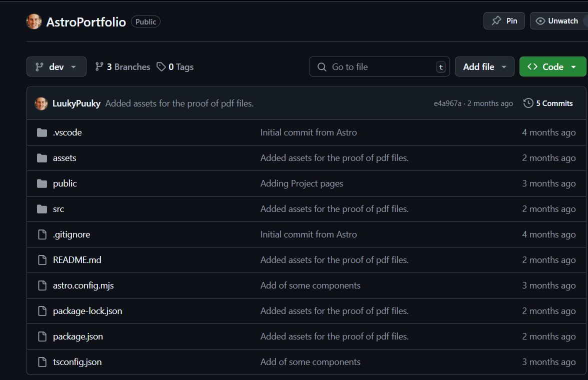Open the dev branch selector dropdown

click(x=56, y=67)
